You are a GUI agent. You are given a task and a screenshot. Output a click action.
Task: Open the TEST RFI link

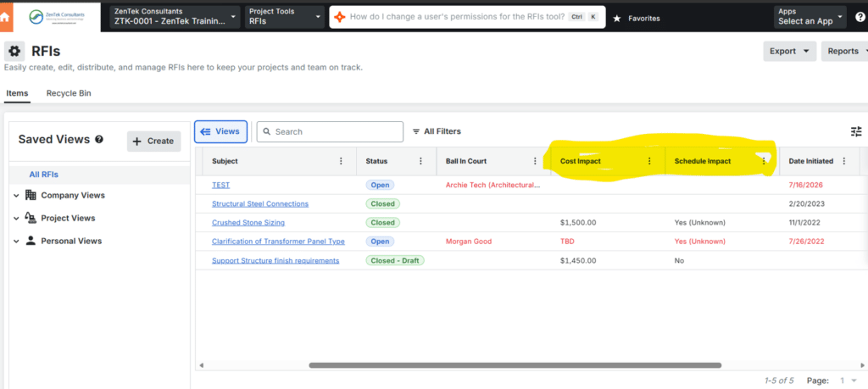(221, 185)
